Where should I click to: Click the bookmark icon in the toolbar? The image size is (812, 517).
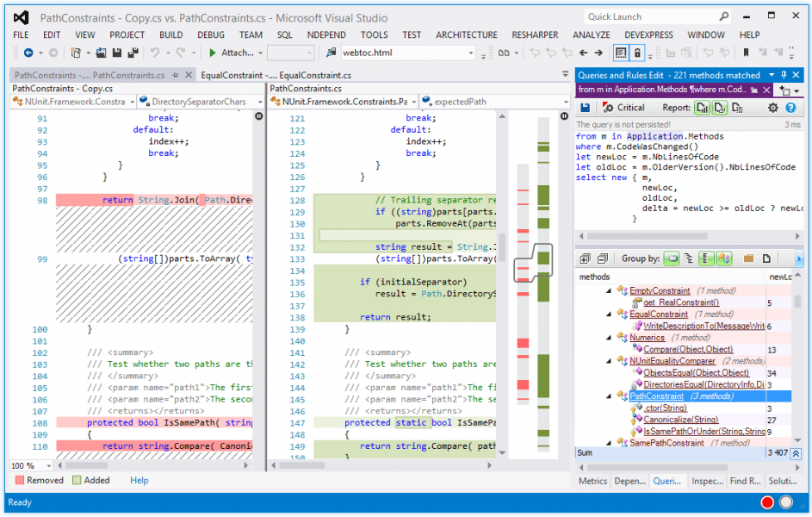click(747, 53)
